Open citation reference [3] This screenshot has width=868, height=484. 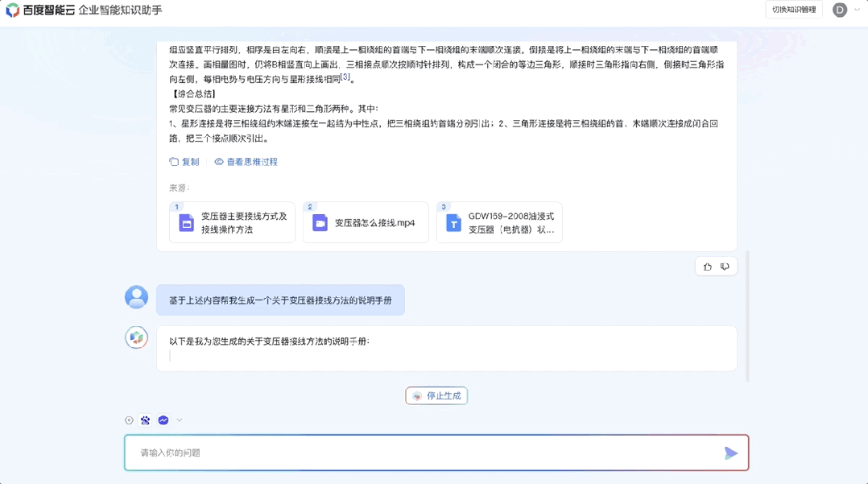[x=345, y=77]
